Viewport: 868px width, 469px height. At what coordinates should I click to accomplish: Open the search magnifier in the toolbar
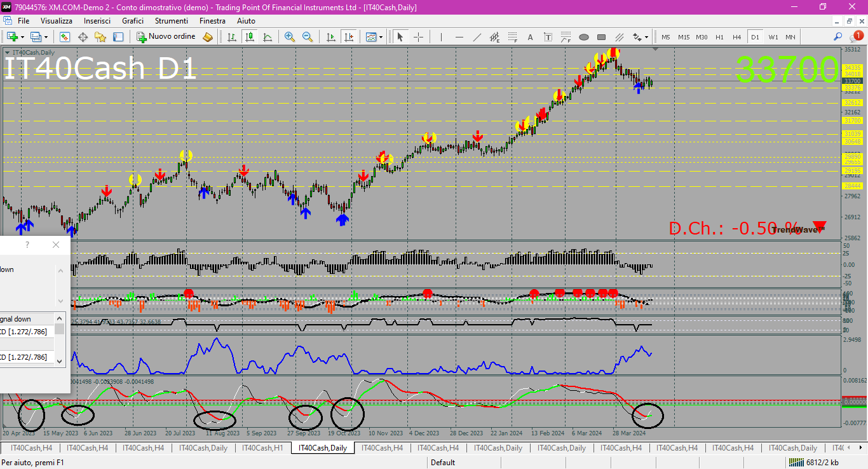[x=838, y=37]
